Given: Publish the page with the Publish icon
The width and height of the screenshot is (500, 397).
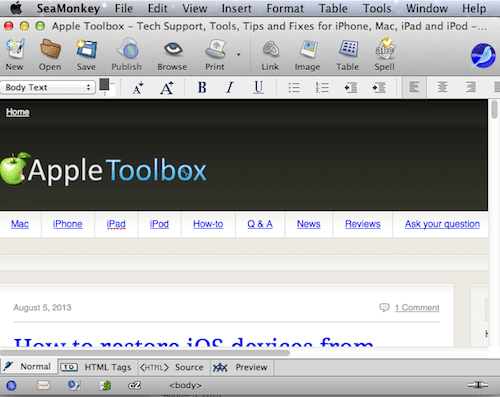Looking at the screenshot, I should pyautogui.click(x=128, y=49).
